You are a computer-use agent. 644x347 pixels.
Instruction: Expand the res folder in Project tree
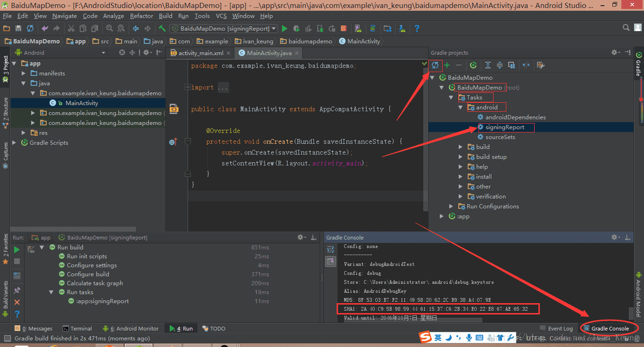pyautogui.click(x=24, y=133)
